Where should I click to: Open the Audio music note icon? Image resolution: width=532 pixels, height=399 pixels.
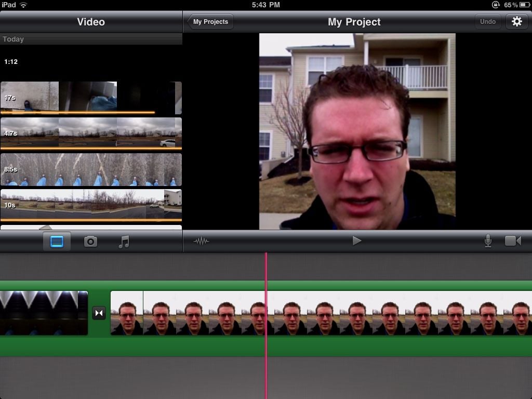[x=124, y=242]
